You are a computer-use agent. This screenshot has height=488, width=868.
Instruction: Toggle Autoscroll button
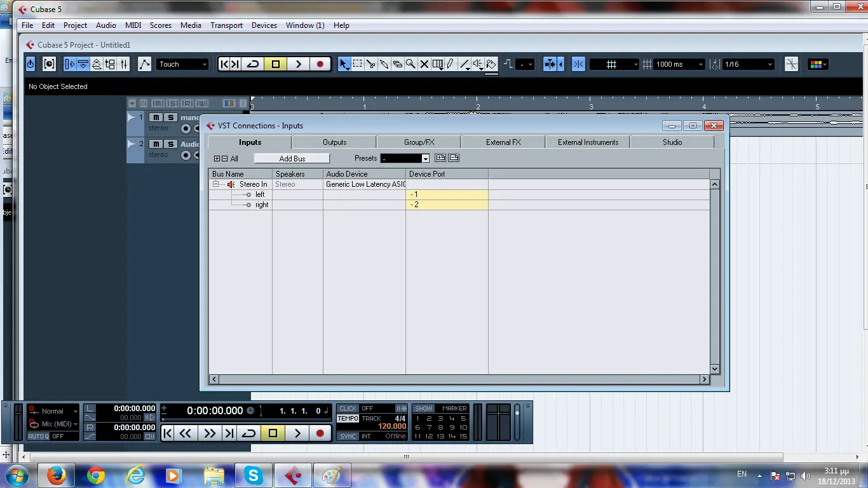click(x=551, y=64)
